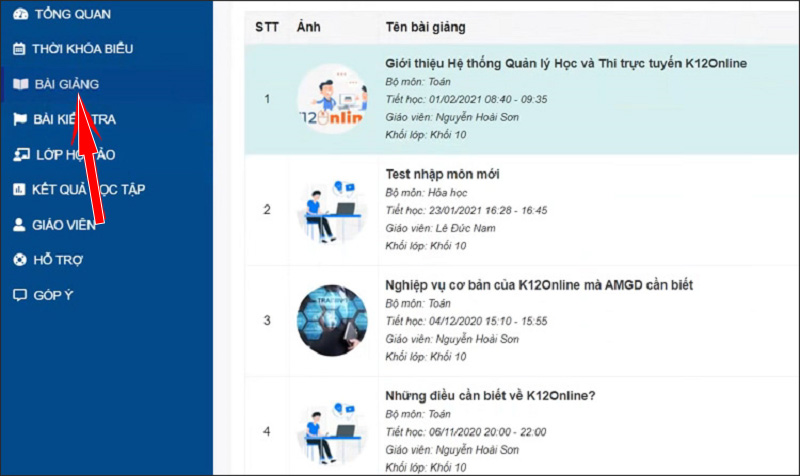This screenshot has height=476, width=800.
Task: Open lecture Giới thiệu Hệ thống Quản lý Học
Action: click(x=566, y=64)
